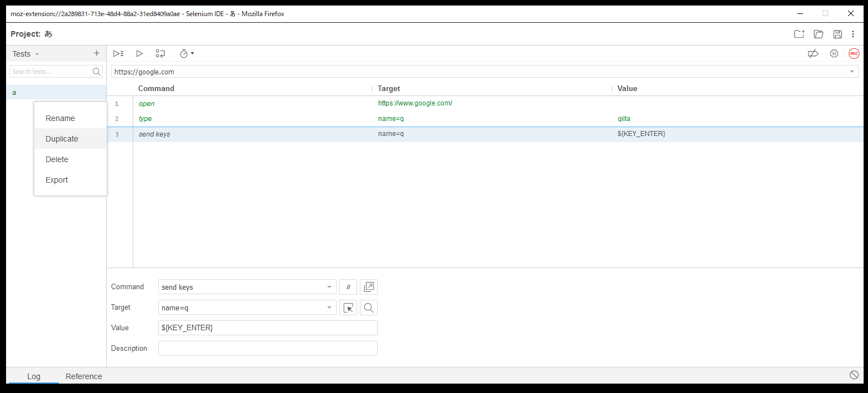Click the qiita value cell
The height and width of the screenshot is (393, 868).
pyautogui.click(x=624, y=119)
